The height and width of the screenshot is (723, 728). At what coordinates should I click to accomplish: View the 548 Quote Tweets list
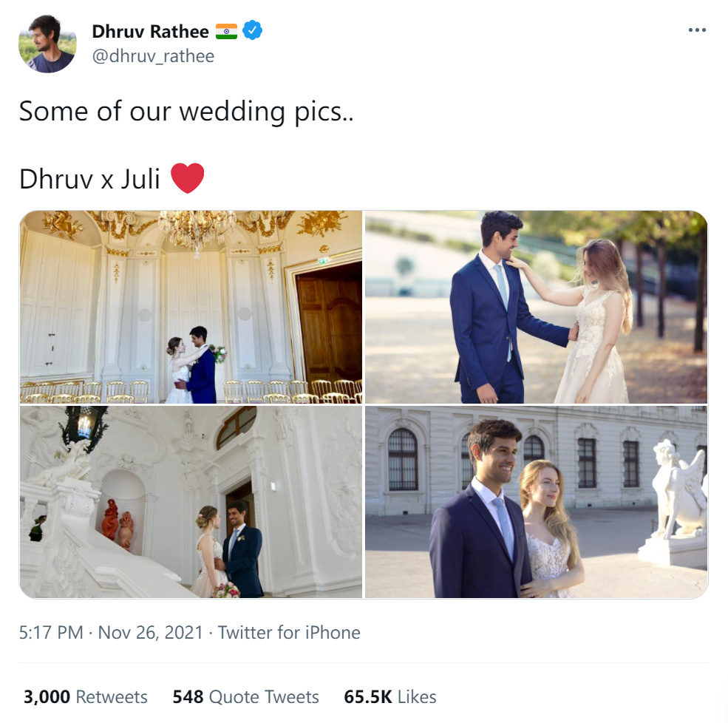245,696
